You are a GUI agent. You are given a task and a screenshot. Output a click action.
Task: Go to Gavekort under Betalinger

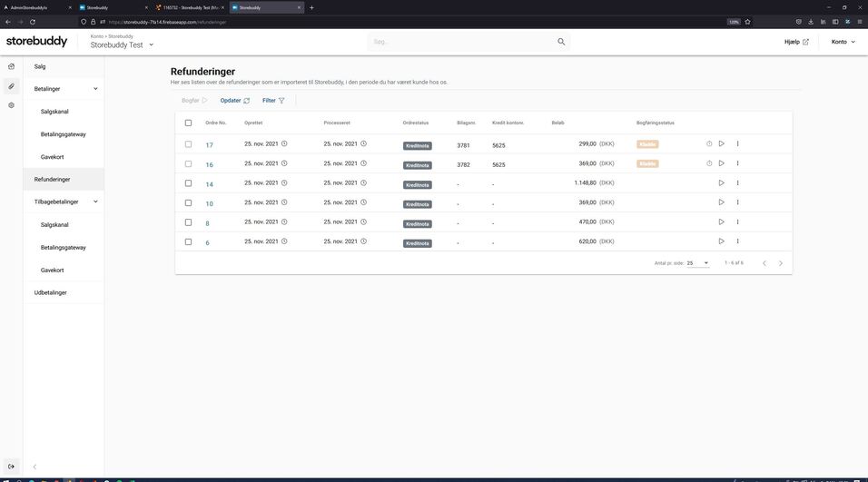(53, 157)
